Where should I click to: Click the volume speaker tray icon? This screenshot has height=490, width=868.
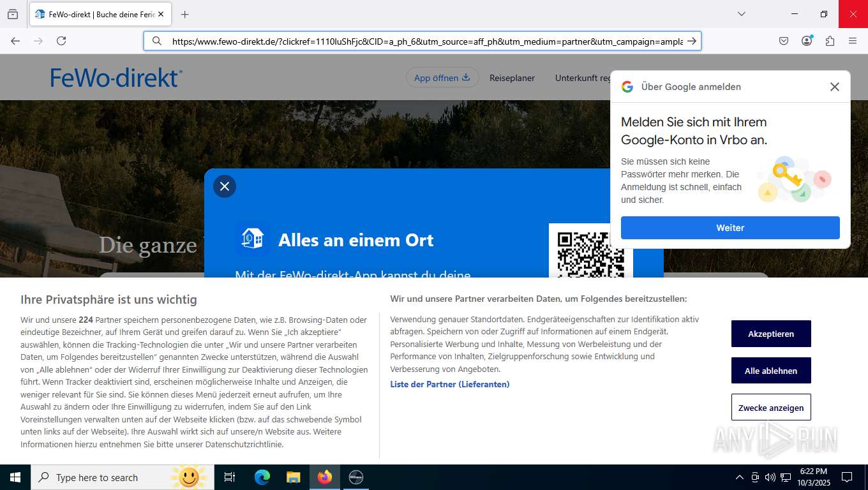tap(770, 477)
